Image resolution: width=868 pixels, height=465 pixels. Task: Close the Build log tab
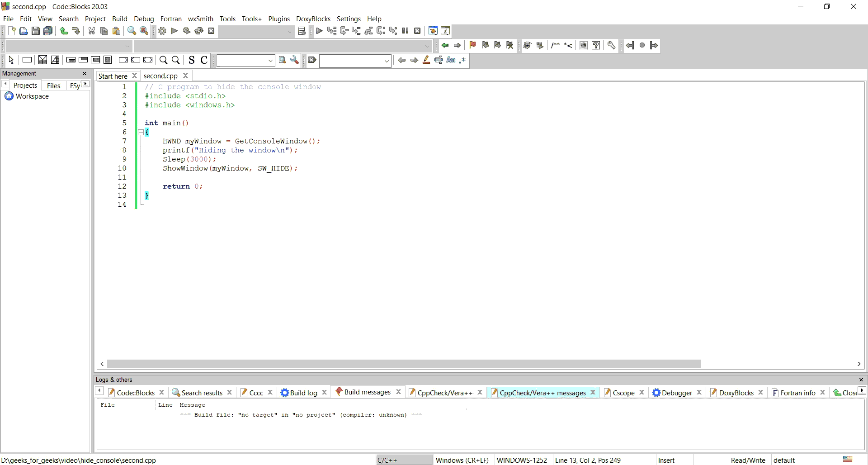coord(324,392)
